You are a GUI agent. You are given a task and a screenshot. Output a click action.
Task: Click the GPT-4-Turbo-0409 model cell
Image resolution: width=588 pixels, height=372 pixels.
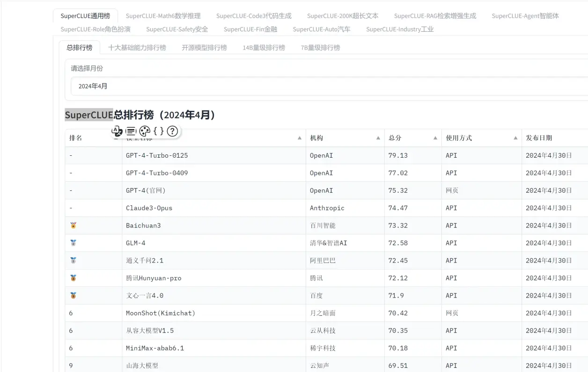[x=214, y=173]
